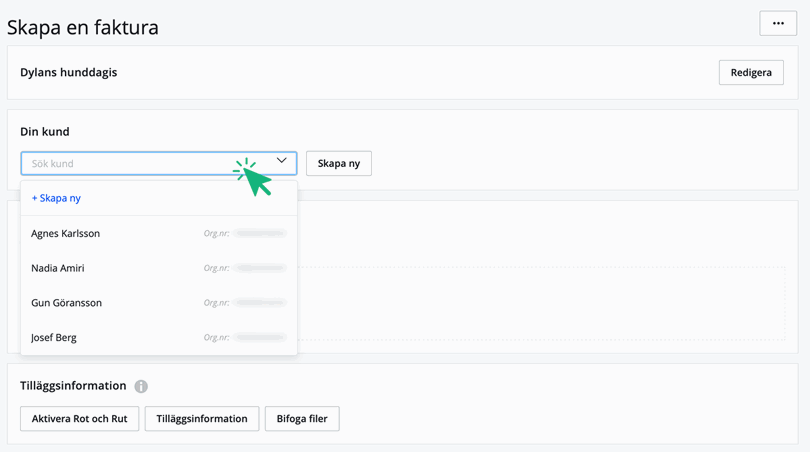This screenshot has width=810, height=452.
Task: Open the Tilläggsinformation button
Action: tap(202, 418)
